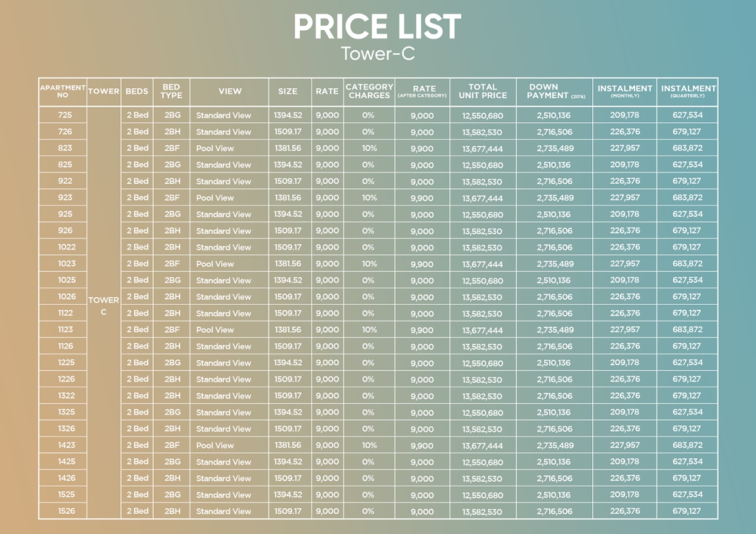Click the PRICE LIST title
This screenshot has width=756, height=534.
(377, 27)
